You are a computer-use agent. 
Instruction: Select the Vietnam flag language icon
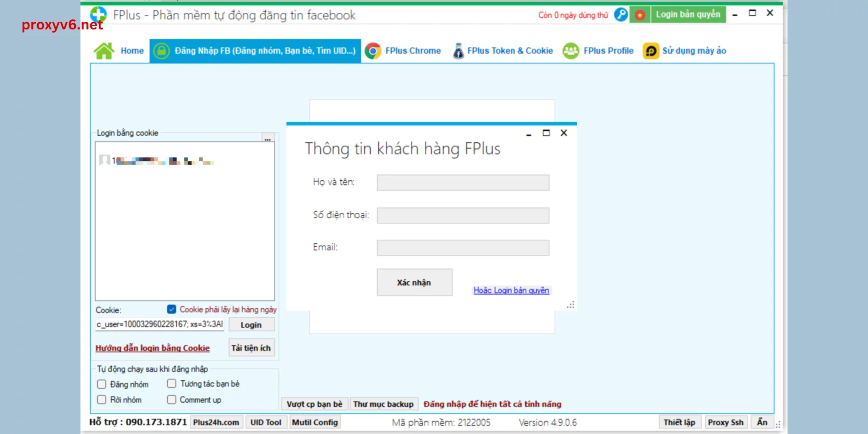[640, 15]
